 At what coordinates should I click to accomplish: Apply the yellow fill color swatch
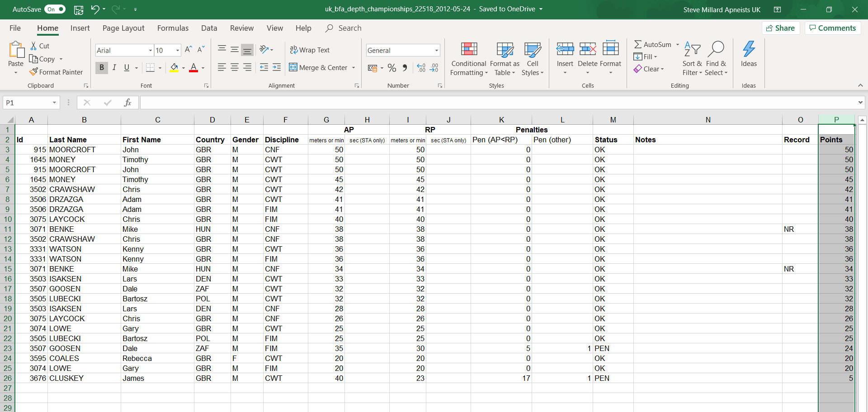click(174, 68)
